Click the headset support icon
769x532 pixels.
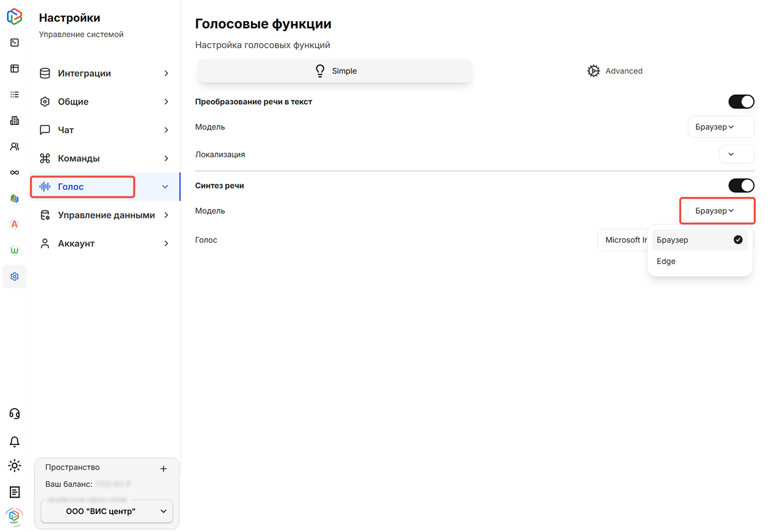[x=15, y=414]
